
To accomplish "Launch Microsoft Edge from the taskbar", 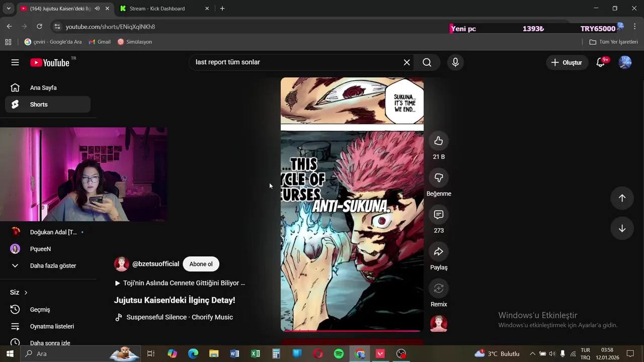I will [x=193, y=353].
